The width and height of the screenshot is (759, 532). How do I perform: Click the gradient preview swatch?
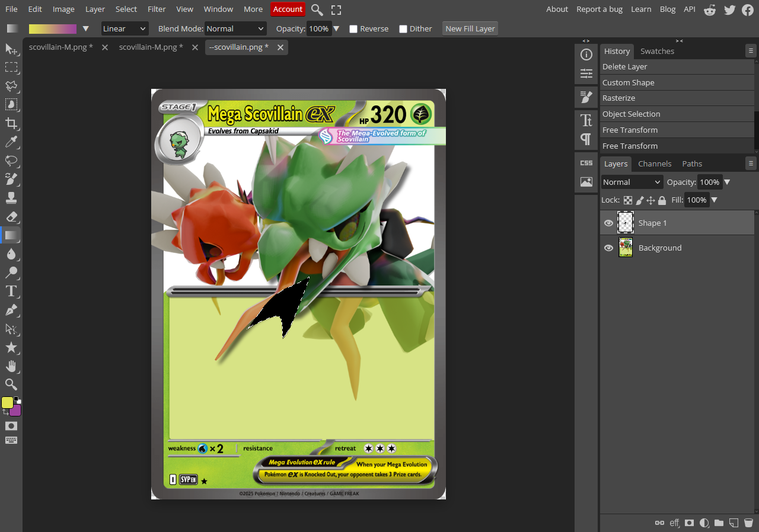(53, 28)
